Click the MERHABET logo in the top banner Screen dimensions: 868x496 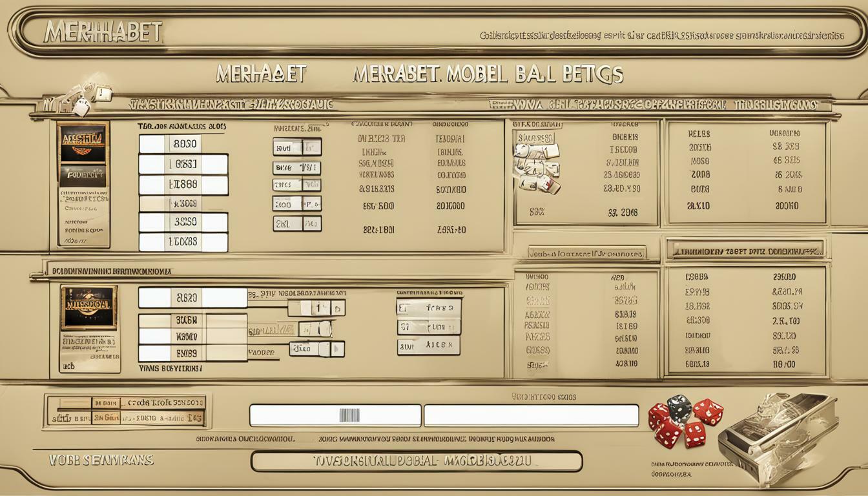click(101, 32)
